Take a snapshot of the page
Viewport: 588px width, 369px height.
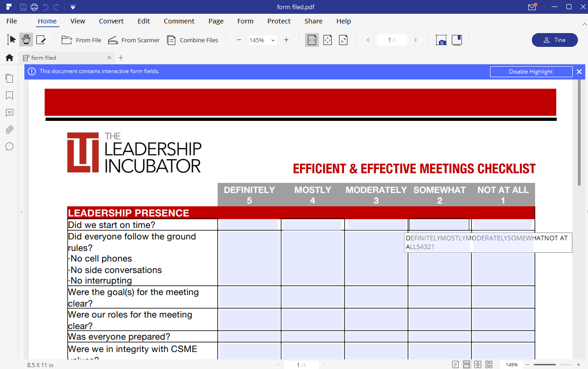point(441,40)
